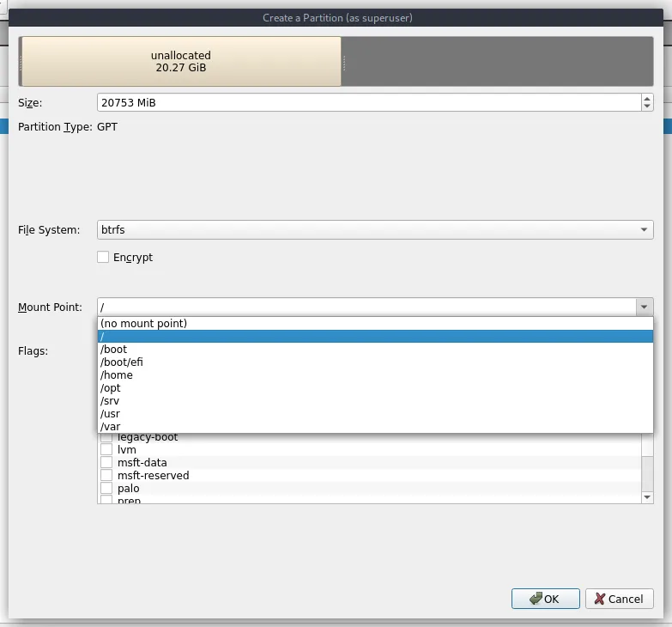
Task: Click the unallocated 20.27 GiB partition block
Action: click(181, 61)
